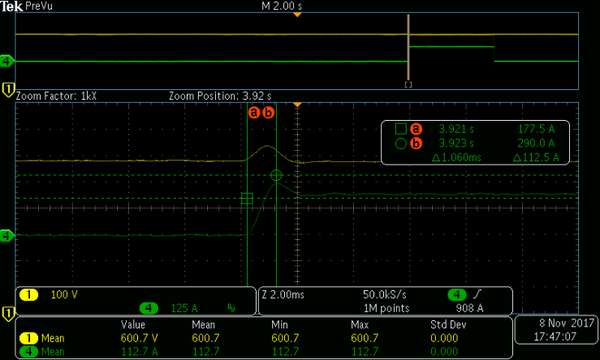Select the channel 4 ground marker in the overview

tap(6, 61)
